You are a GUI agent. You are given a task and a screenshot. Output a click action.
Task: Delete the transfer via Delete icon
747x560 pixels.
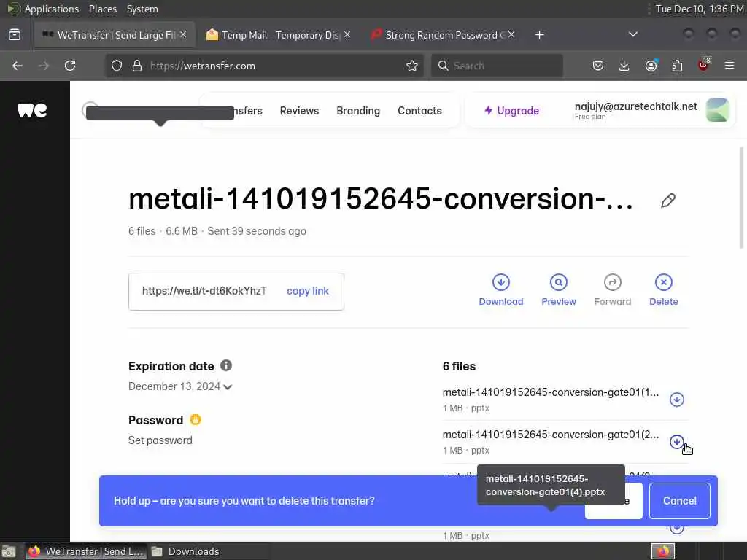(x=663, y=290)
